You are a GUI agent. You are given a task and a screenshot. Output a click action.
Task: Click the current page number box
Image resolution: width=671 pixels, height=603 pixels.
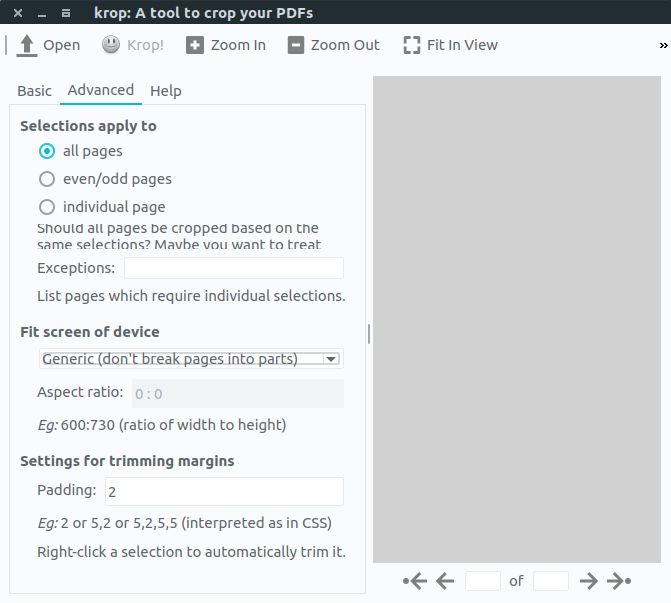click(x=483, y=581)
